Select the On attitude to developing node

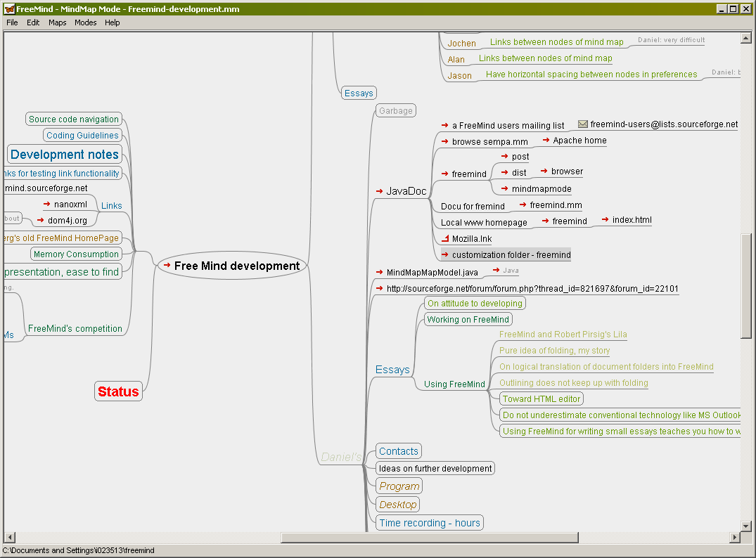point(475,303)
